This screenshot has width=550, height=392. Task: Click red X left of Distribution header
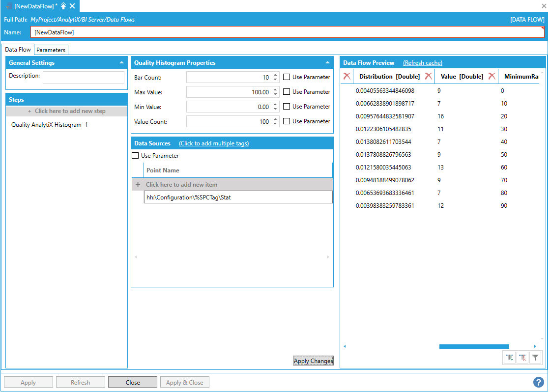(347, 76)
